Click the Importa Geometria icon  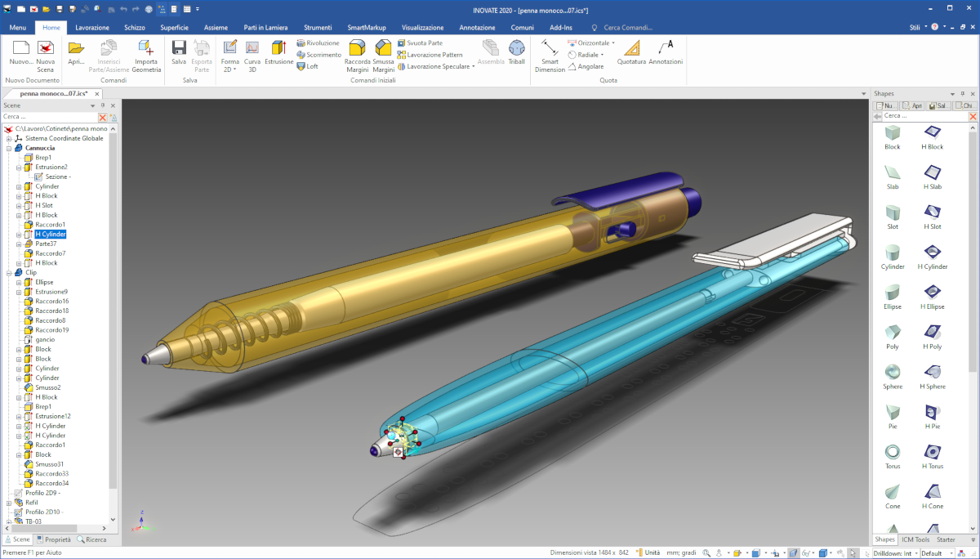(x=146, y=54)
